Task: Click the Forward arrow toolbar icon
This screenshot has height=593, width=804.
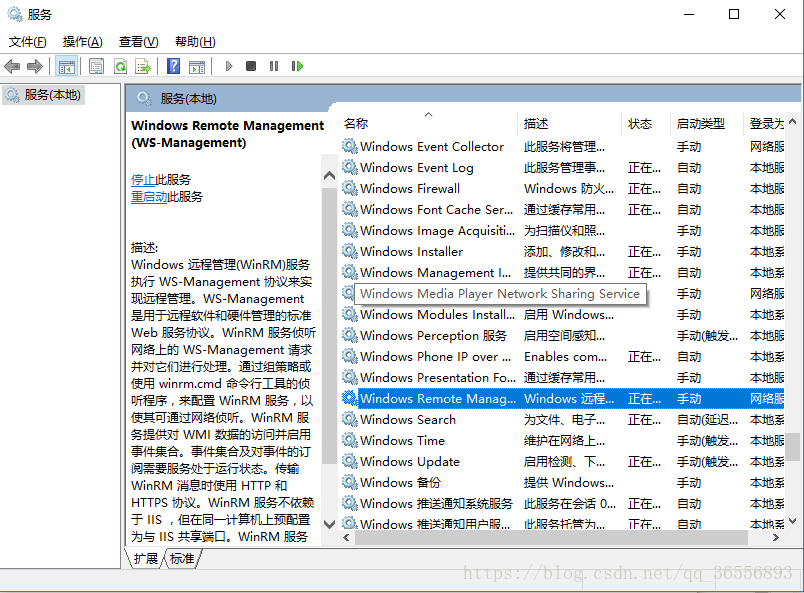Action: tap(34, 66)
